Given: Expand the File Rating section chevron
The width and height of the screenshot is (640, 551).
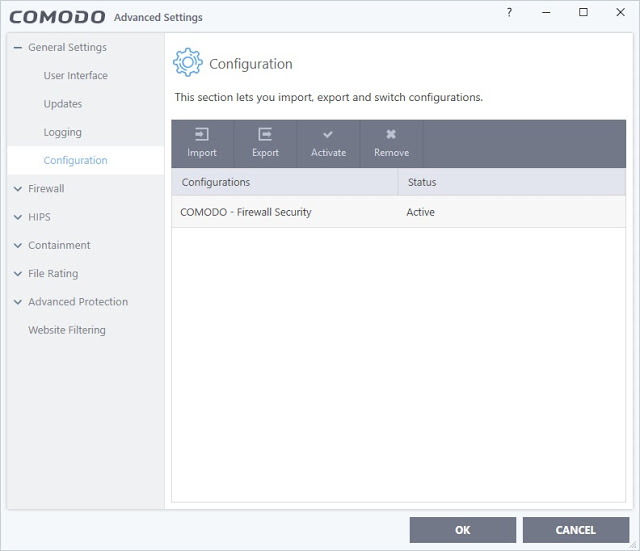Looking at the screenshot, I should coord(18,273).
